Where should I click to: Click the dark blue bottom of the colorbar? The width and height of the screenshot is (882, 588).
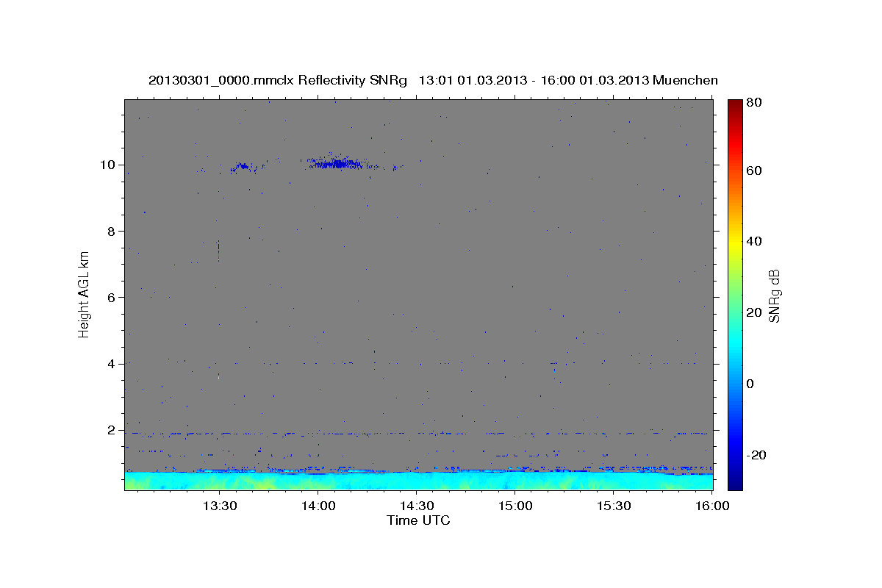tap(735, 481)
